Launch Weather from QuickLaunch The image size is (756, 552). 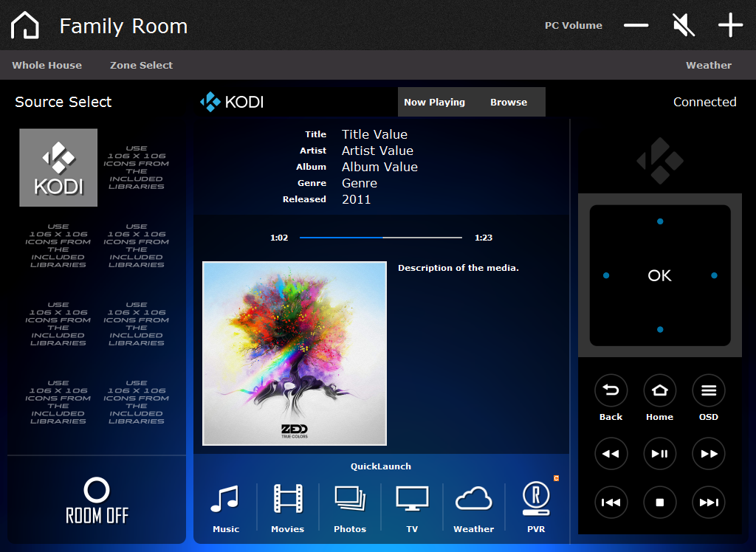pyautogui.click(x=474, y=508)
